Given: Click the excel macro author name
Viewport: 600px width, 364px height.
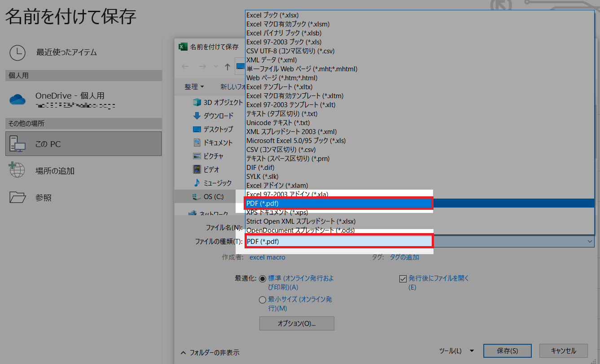Looking at the screenshot, I should (267, 257).
